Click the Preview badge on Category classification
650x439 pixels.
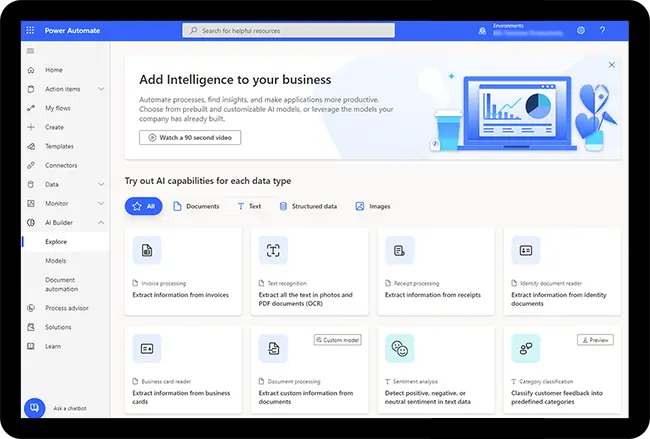(595, 340)
